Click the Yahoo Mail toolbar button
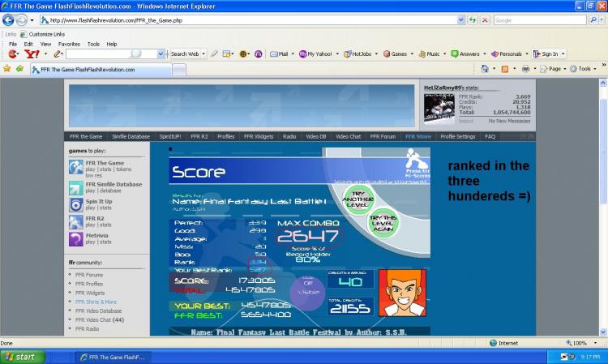608x364 pixels. click(x=279, y=54)
